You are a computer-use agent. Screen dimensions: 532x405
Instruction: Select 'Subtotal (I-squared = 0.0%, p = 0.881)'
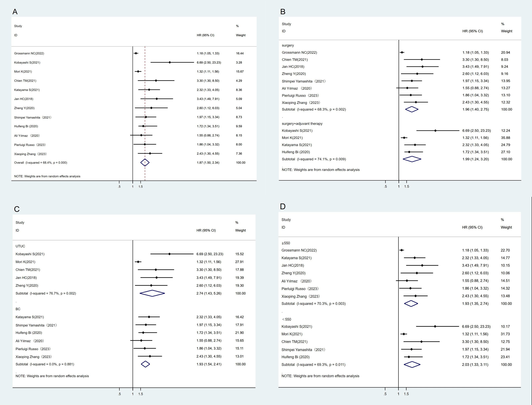point(45,364)
